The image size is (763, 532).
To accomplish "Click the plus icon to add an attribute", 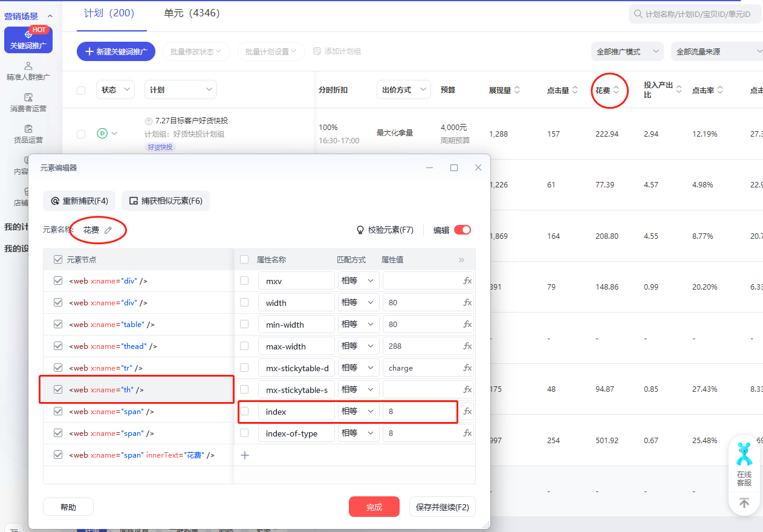I will coord(245,455).
